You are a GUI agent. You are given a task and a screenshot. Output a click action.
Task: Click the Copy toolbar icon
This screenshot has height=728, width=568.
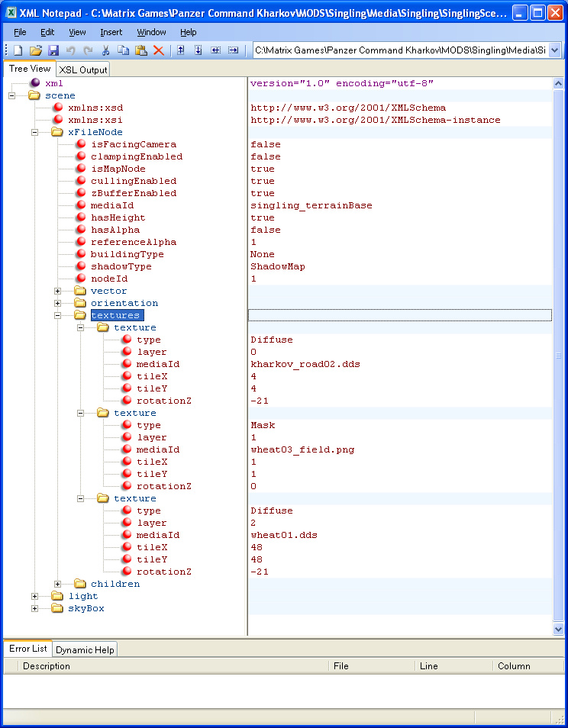[123, 50]
